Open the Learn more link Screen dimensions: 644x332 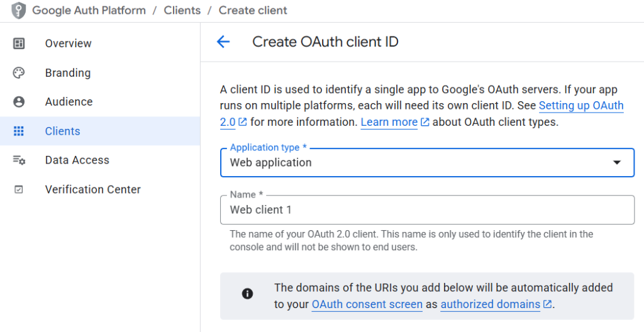point(389,122)
